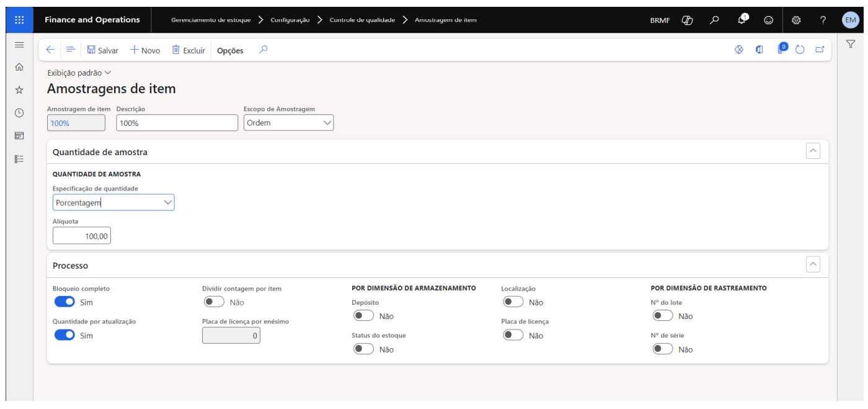Click the Excluir button

(188, 50)
